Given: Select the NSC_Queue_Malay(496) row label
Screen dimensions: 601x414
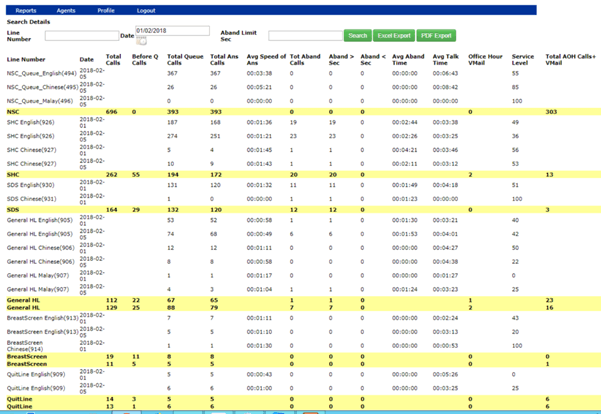Looking at the screenshot, I should point(39,101).
